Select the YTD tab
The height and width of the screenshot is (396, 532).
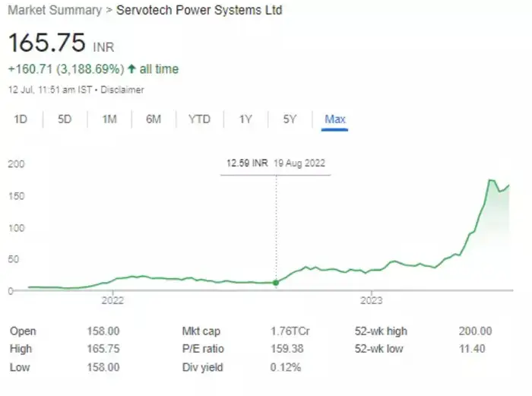pyautogui.click(x=199, y=119)
